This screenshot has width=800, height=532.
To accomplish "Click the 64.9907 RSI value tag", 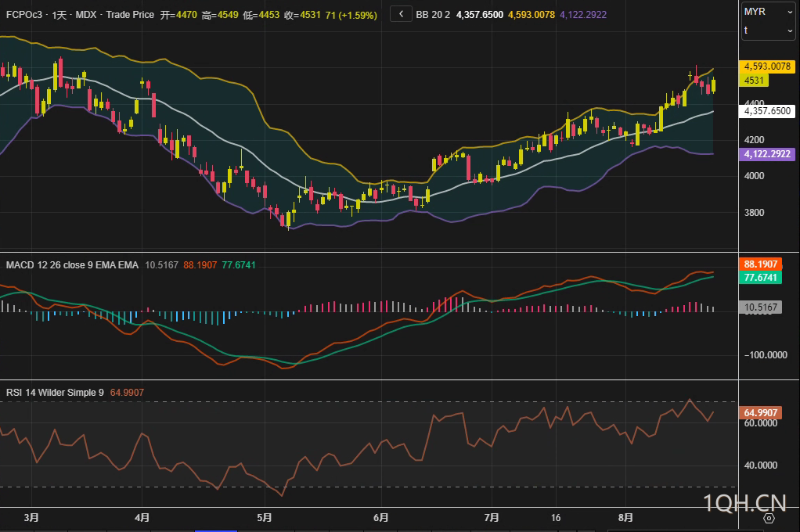I will (x=761, y=412).
